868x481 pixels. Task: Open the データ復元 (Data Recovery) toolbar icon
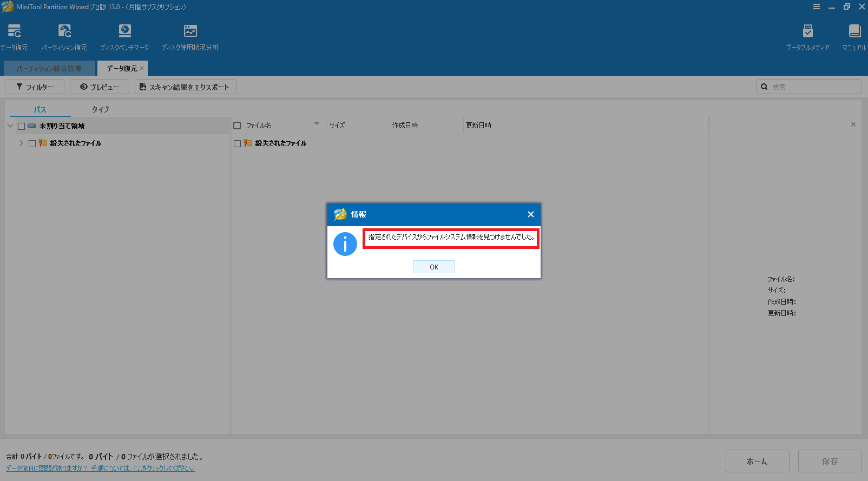(15, 31)
